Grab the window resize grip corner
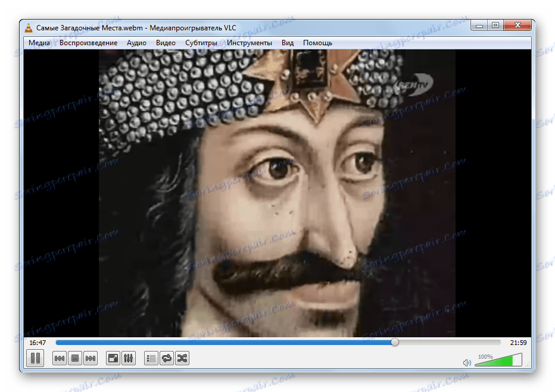 [x=528, y=364]
